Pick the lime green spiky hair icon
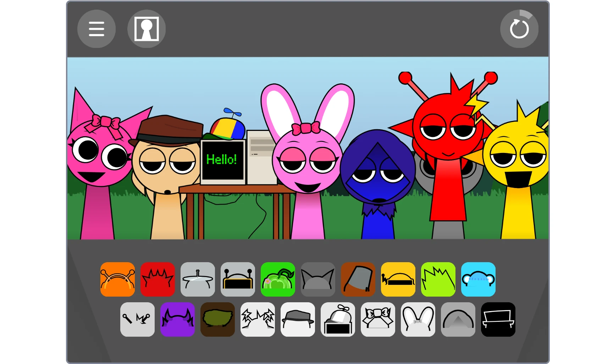The image size is (608, 364). (x=438, y=279)
